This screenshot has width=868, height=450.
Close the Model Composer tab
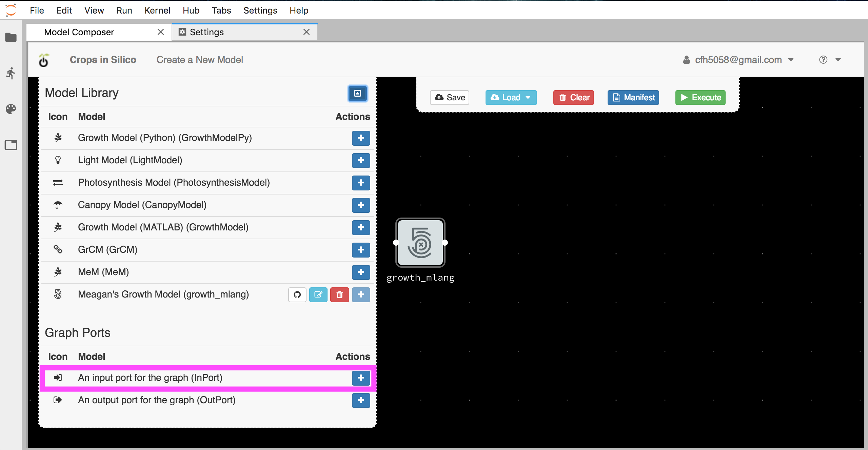coord(161,32)
